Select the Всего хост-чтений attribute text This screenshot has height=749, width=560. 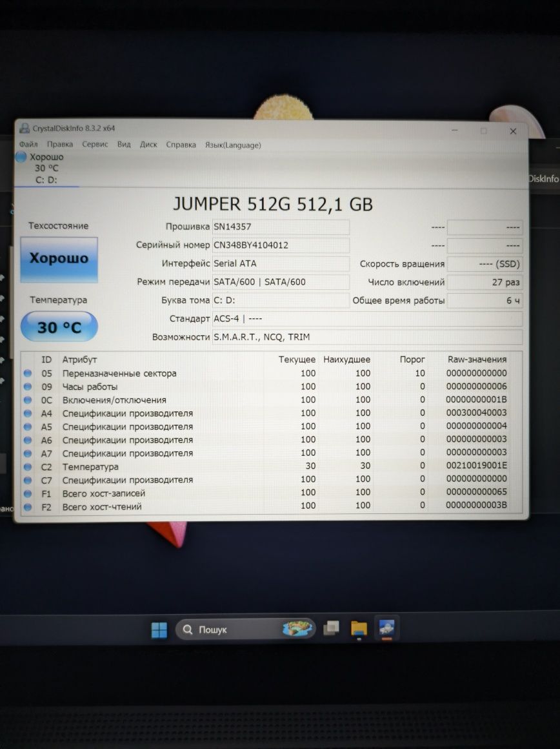pyautogui.click(x=102, y=507)
